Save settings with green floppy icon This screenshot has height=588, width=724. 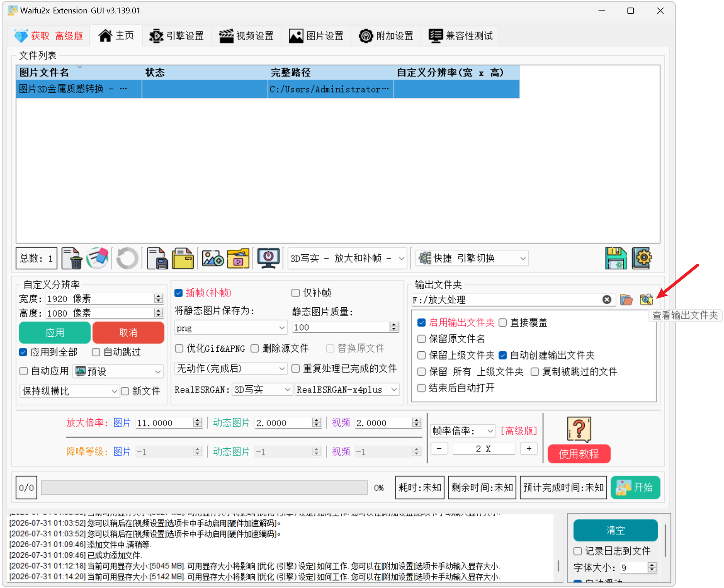coord(616,258)
